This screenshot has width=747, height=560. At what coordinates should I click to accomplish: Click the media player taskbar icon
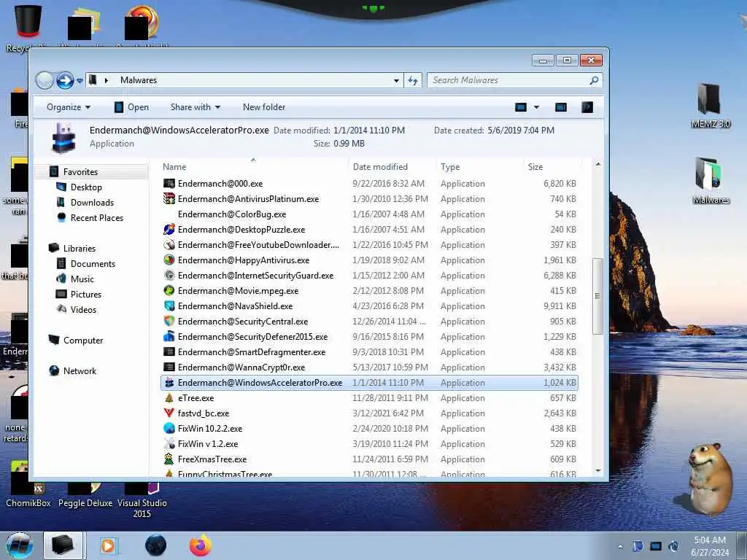pyautogui.click(x=109, y=545)
